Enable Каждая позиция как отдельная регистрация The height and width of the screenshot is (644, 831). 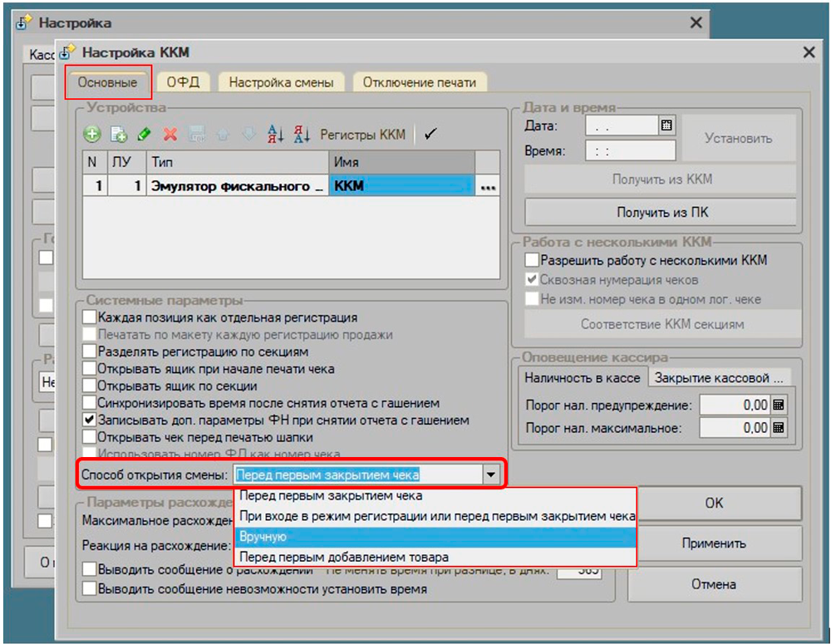tap(89, 317)
